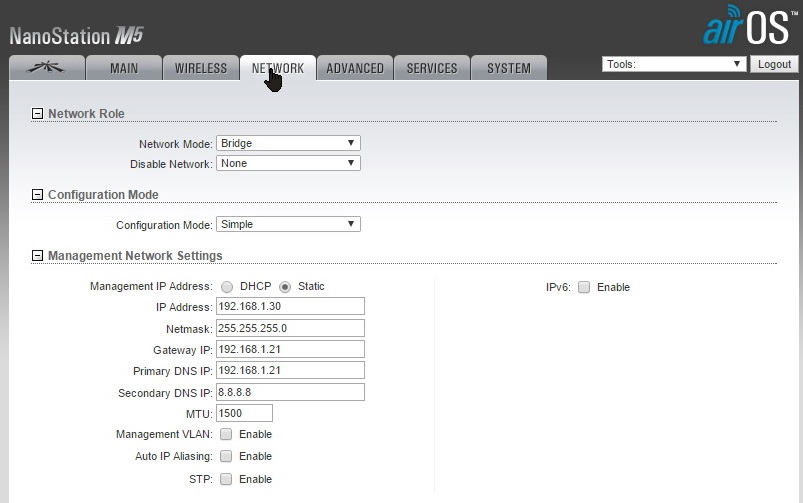Enable the IPv6 checkbox

click(x=584, y=287)
